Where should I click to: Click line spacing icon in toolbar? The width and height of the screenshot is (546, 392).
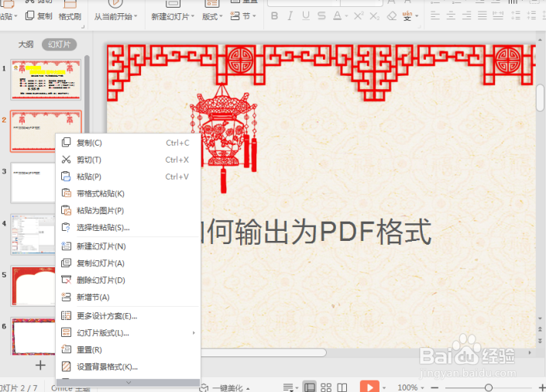pos(515,15)
